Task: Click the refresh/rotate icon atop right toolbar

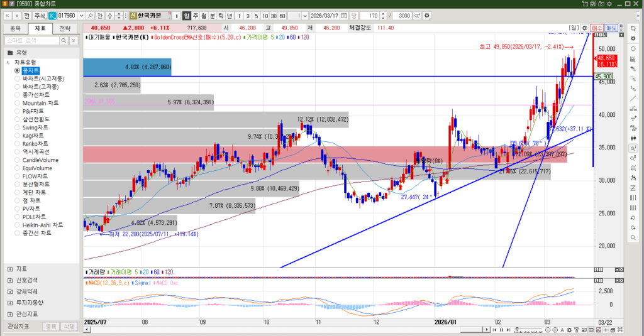Action: [x=633, y=28]
